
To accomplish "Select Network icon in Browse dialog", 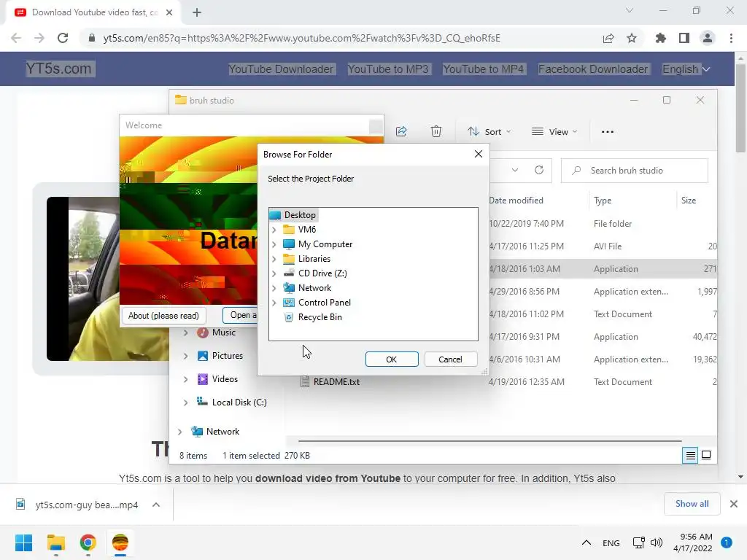I will 289,288.
